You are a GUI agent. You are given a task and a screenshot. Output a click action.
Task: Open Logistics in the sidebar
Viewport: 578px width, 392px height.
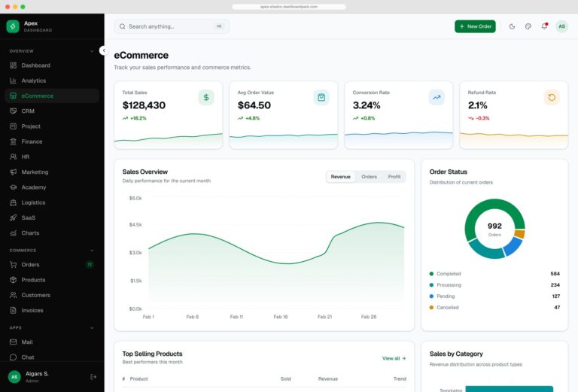tap(52, 202)
